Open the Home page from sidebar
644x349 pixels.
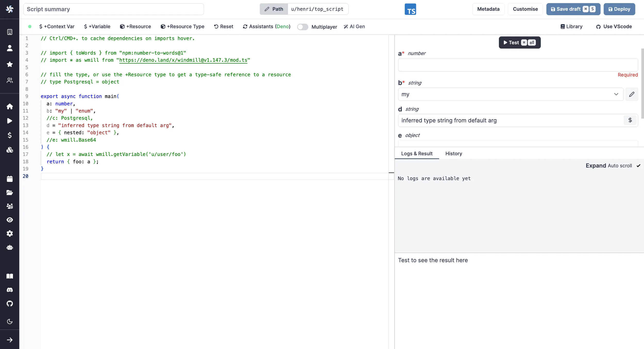click(10, 107)
